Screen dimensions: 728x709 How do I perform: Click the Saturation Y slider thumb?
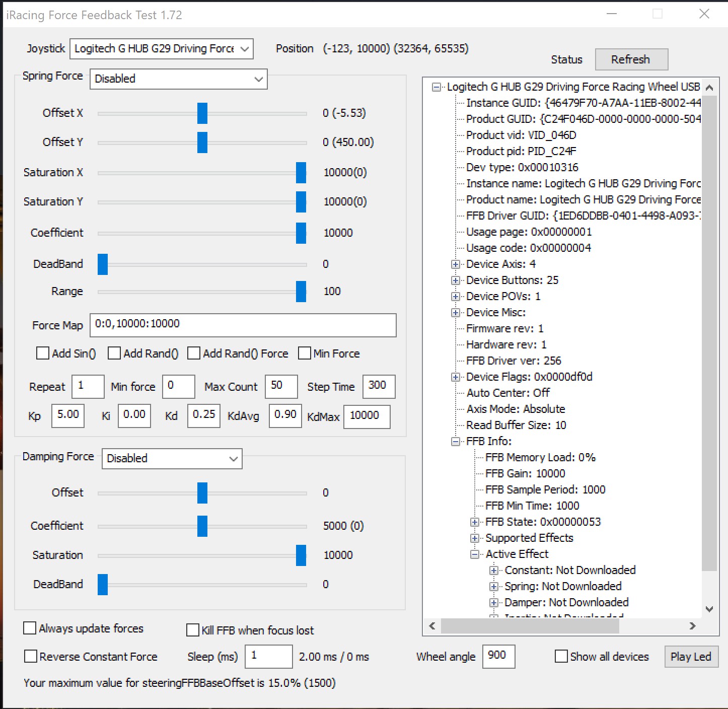coord(301,202)
